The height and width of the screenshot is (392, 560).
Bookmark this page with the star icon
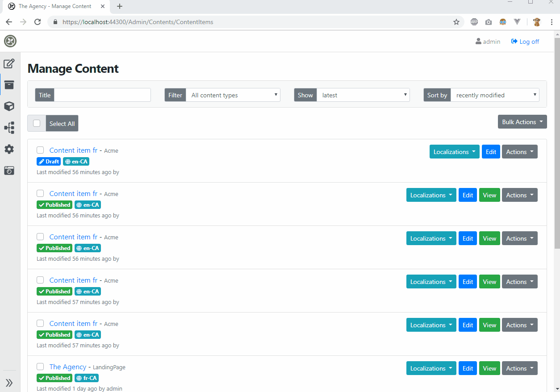point(456,22)
